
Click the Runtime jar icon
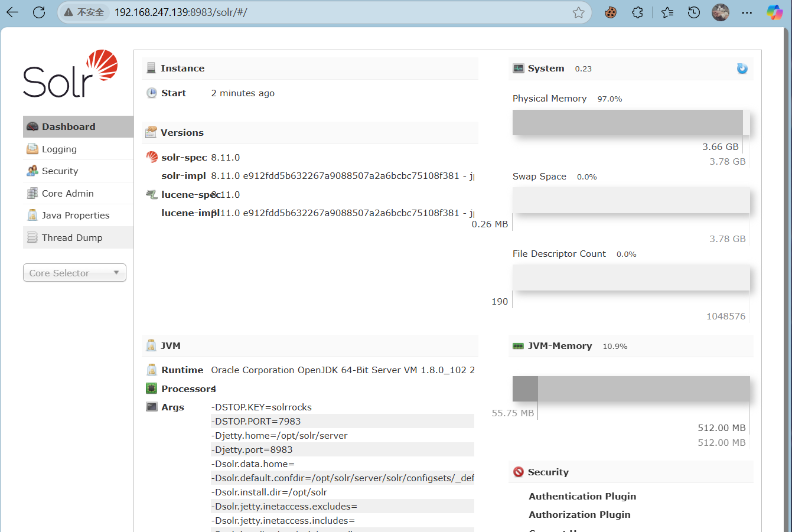point(152,370)
